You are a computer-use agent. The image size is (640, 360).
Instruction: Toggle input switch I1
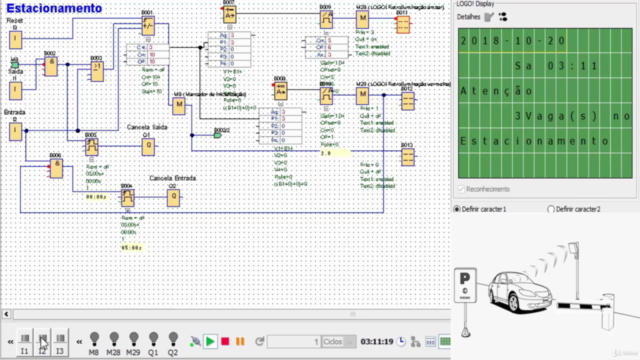25,343
